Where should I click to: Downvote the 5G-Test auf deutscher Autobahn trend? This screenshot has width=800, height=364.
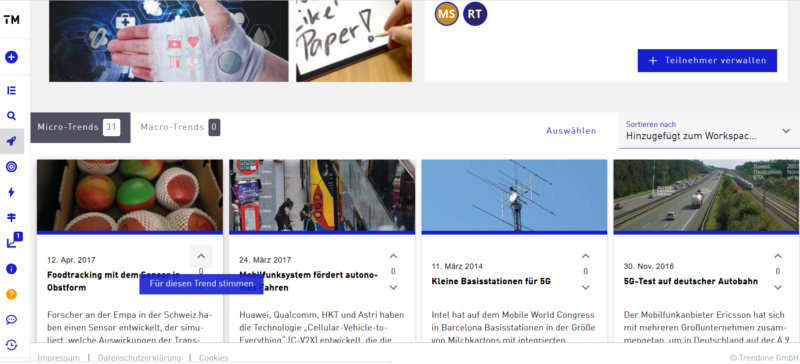(x=778, y=287)
